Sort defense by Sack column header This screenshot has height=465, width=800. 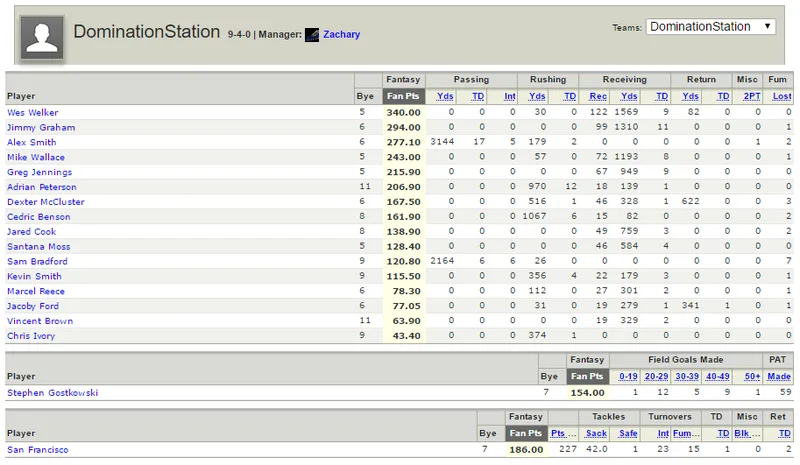[596, 433]
